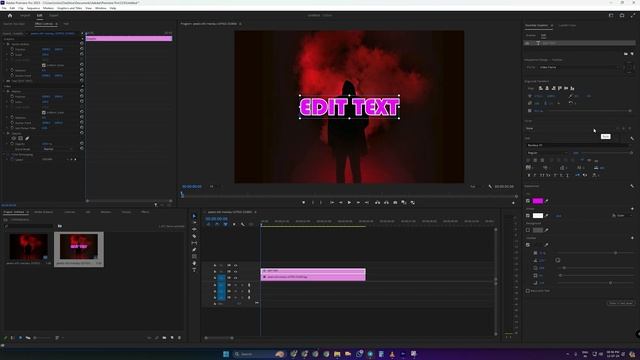Viewport: 640px width, 360px height.
Task: Switch to the Export workspace tab
Action: 53,16
